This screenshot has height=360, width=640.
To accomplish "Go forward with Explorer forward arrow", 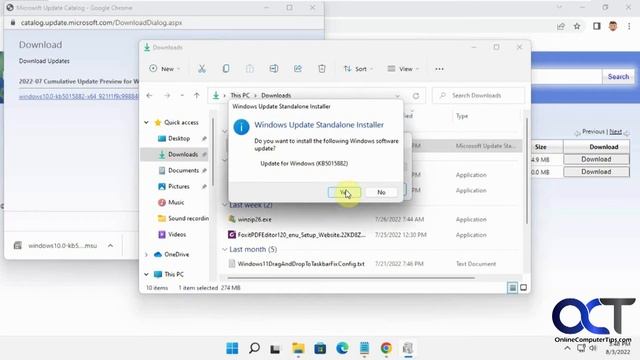I will click(x=167, y=96).
